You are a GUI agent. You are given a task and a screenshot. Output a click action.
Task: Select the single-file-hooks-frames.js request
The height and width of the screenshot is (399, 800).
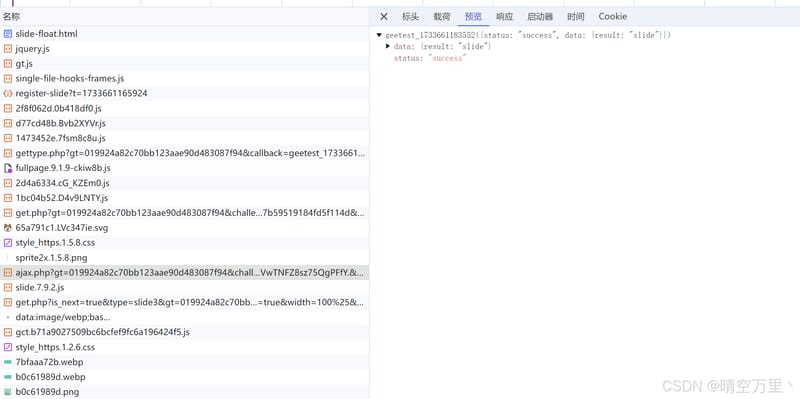coord(185,79)
